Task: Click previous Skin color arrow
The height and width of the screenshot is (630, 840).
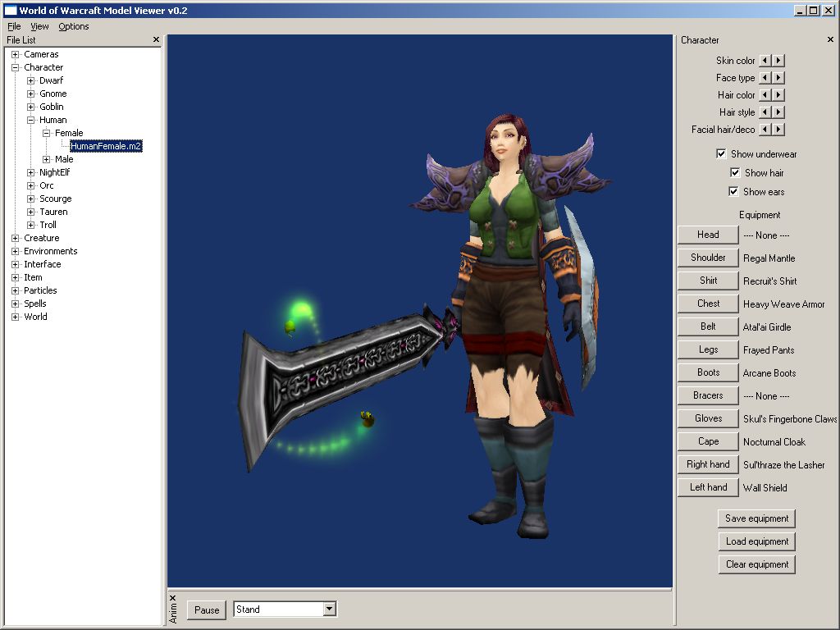Action: click(x=765, y=61)
